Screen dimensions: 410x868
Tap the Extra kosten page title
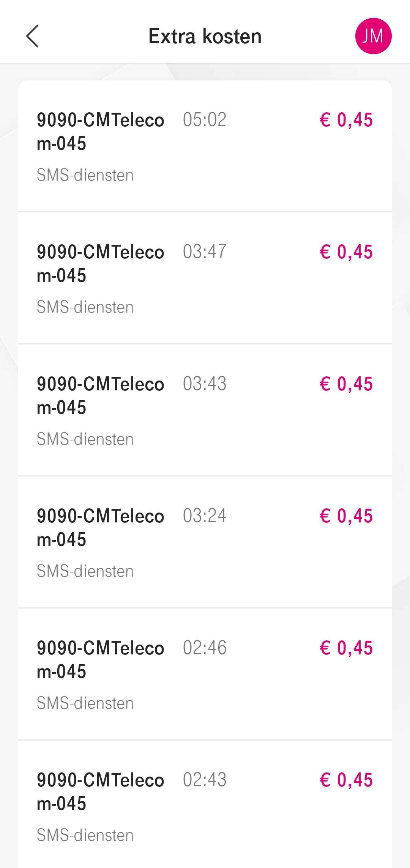pyautogui.click(x=205, y=36)
